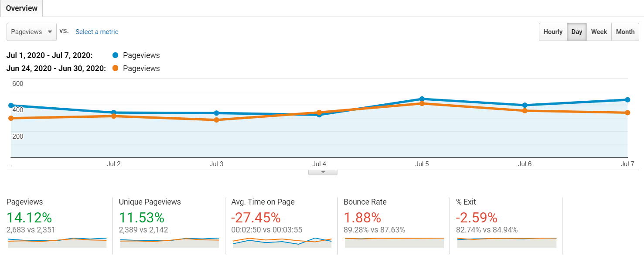Screen dimensions: 644x256
Task: Select the % Exit sparkline chart
Action: [x=507, y=242]
